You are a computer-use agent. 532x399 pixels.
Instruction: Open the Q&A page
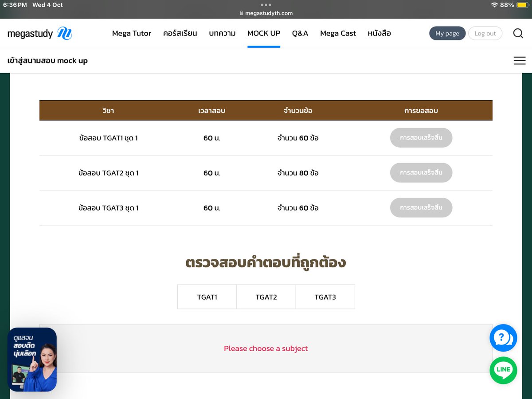point(300,33)
